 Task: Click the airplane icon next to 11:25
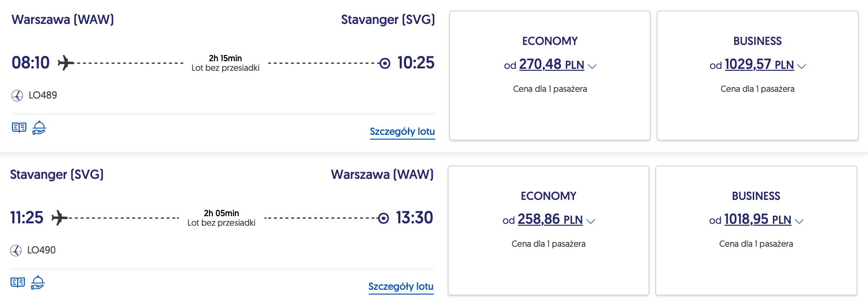pyautogui.click(x=59, y=218)
